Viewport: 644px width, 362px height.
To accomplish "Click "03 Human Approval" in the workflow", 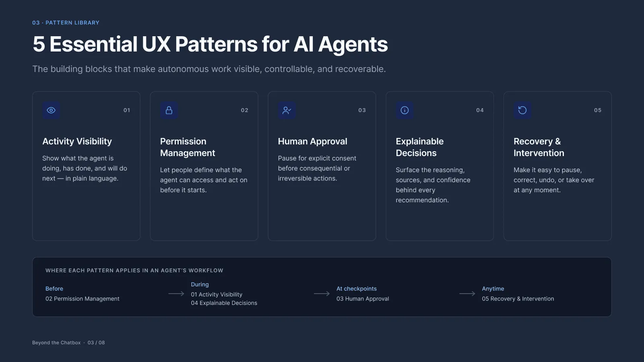I will point(363,299).
